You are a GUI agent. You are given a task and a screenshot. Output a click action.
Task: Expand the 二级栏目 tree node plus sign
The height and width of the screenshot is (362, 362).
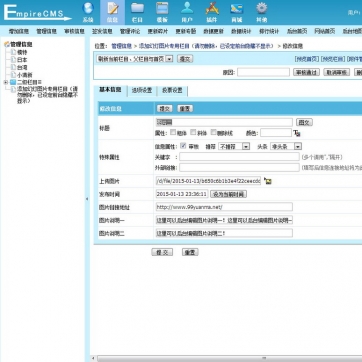pos(6,82)
